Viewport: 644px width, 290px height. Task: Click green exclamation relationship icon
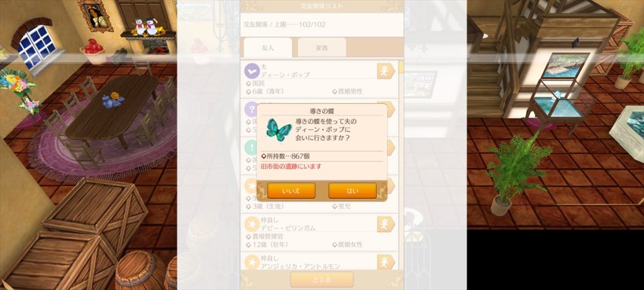[251, 147]
